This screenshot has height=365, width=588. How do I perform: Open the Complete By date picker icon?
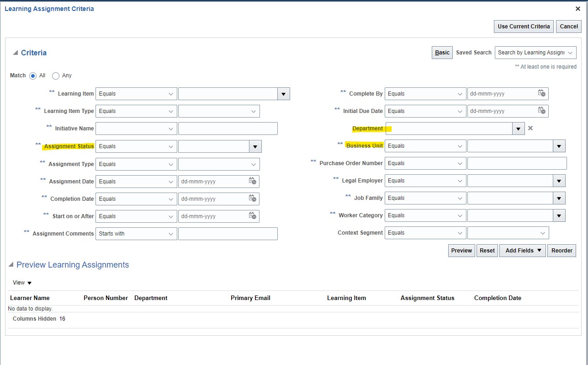542,93
